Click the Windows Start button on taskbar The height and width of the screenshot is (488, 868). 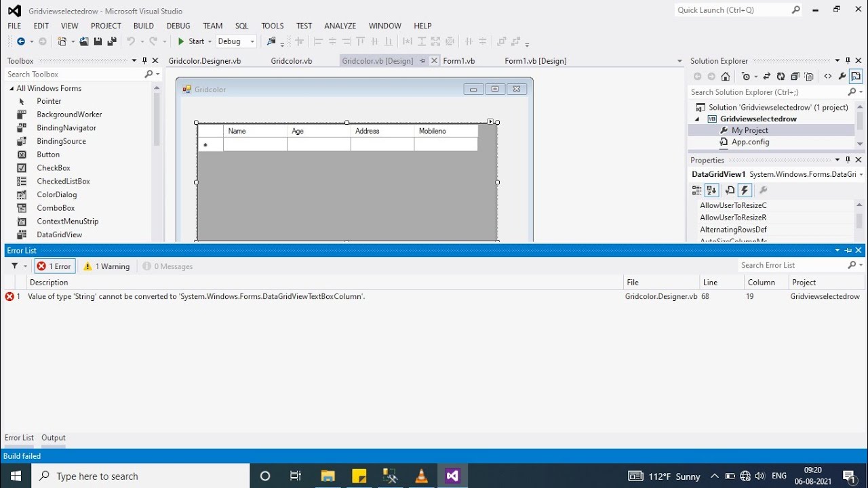click(16, 476)
